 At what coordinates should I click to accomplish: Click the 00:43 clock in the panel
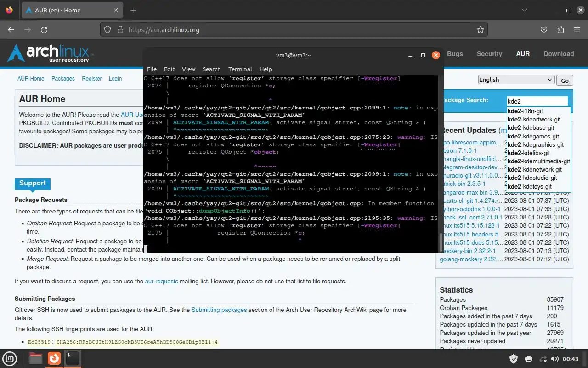tap(571, 359)
